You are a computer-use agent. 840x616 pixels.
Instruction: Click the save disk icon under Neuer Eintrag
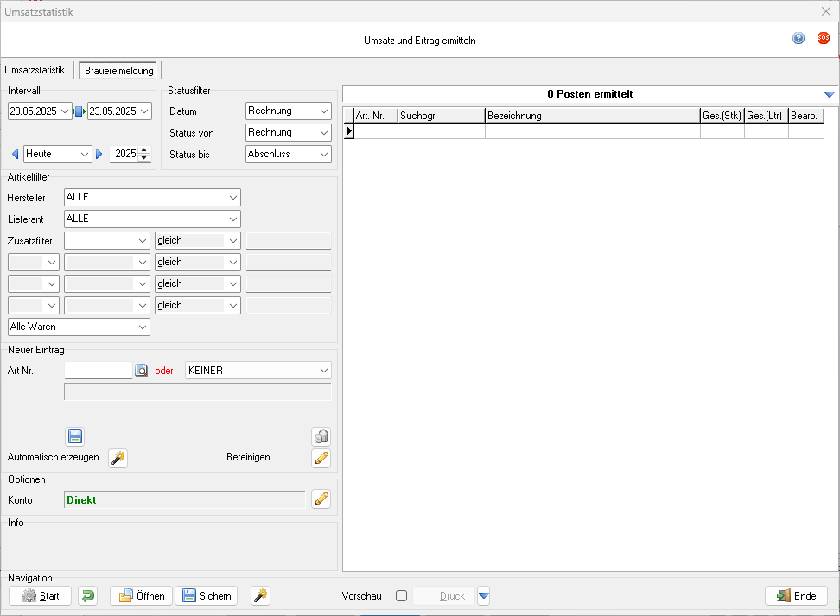point(75,436)
